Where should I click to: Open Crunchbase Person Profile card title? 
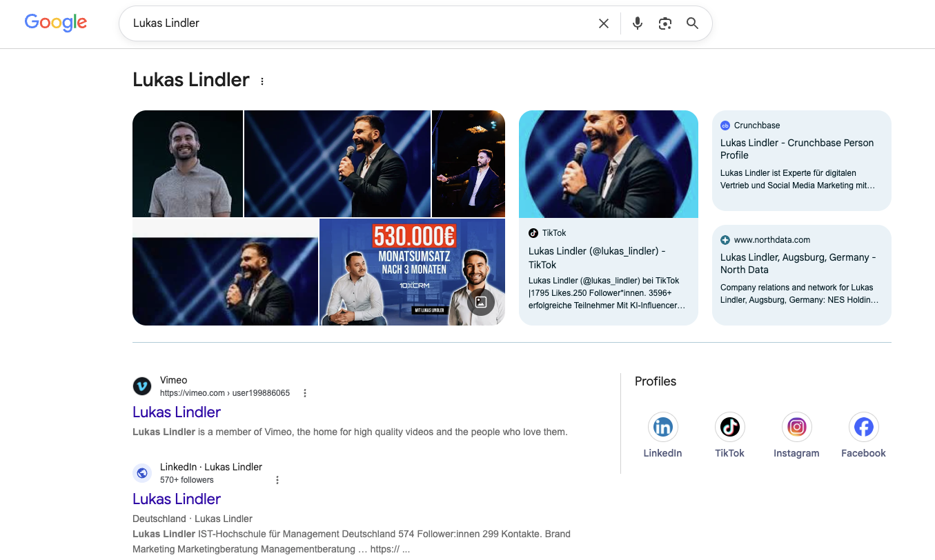[x=797, y=149]
